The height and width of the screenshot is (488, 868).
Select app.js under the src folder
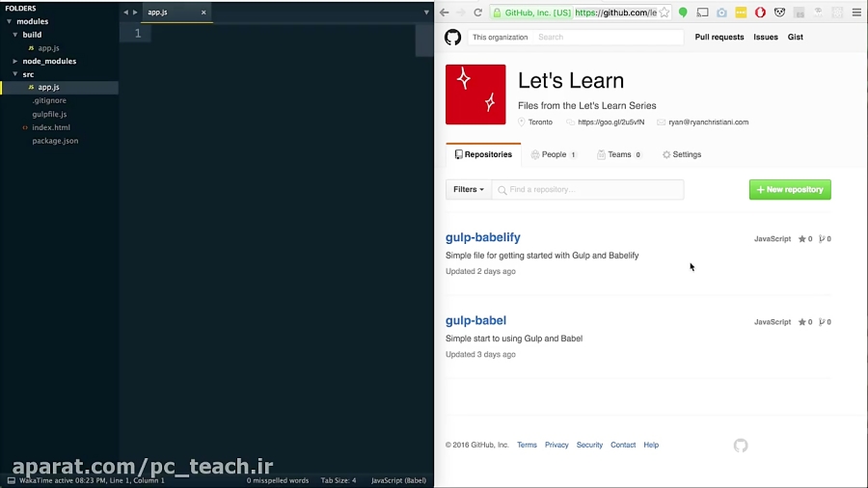point(49,88)
